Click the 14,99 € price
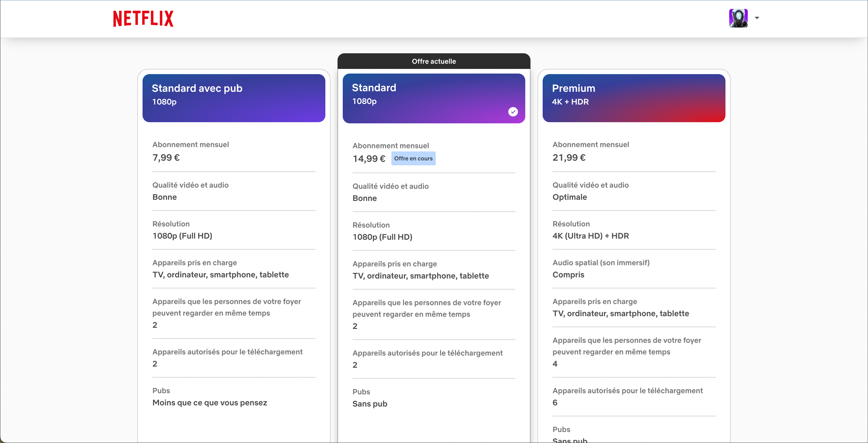The image size is (868, 443). 369,159
